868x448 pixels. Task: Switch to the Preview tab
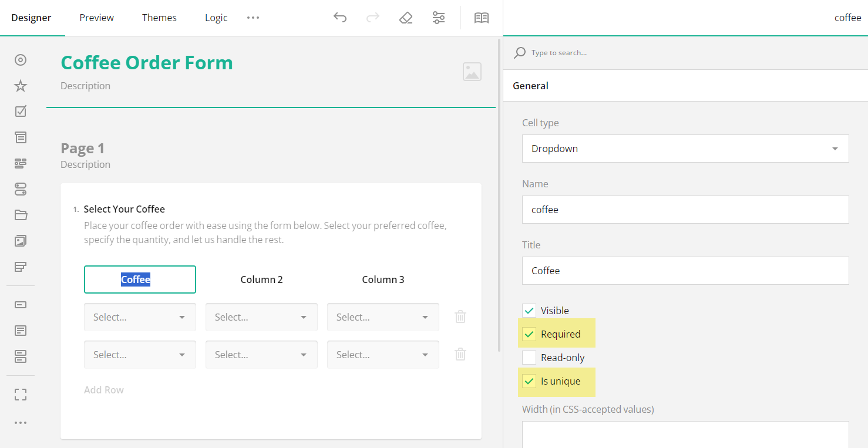(96, 18)
